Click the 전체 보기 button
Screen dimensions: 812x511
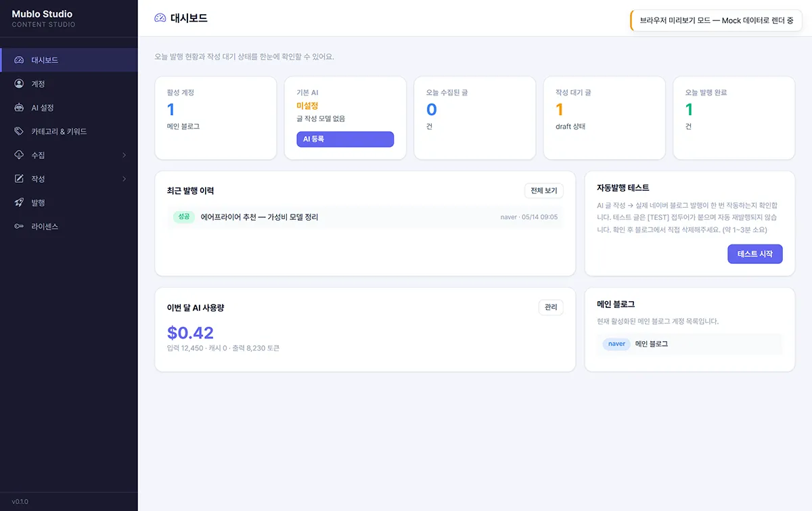[x=544, y=191]
